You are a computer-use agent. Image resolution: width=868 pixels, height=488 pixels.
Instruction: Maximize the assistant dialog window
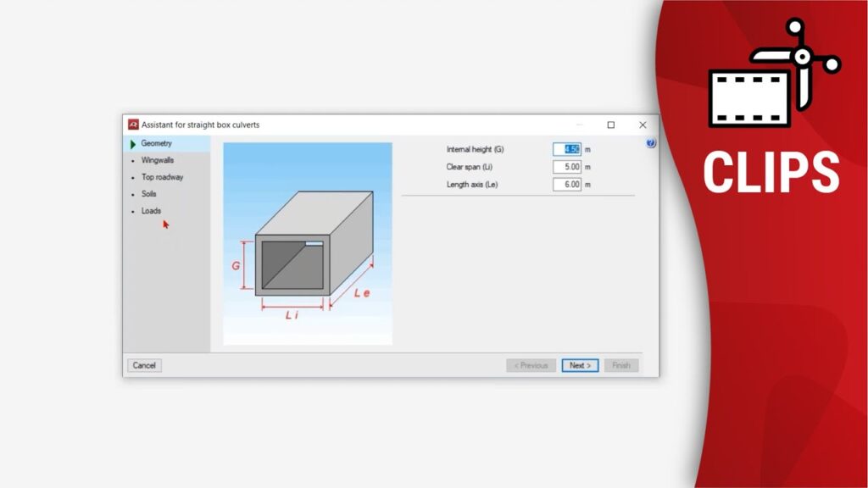point(611,125)
